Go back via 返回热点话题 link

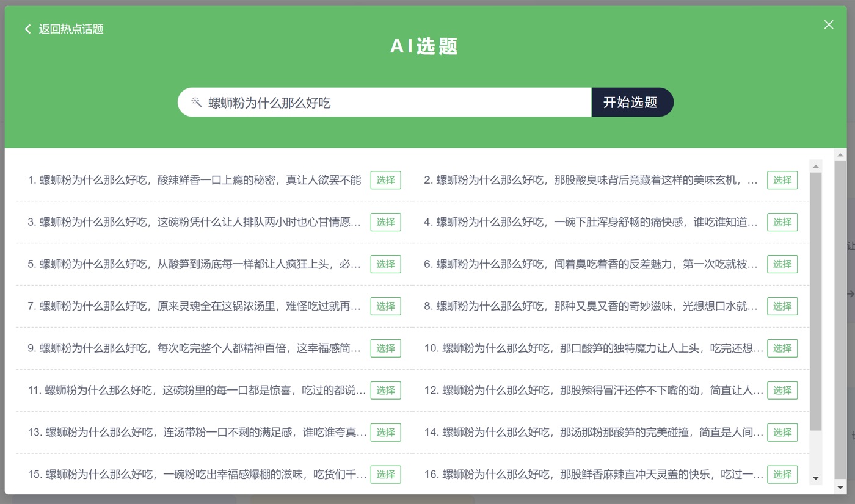point(64,29)
